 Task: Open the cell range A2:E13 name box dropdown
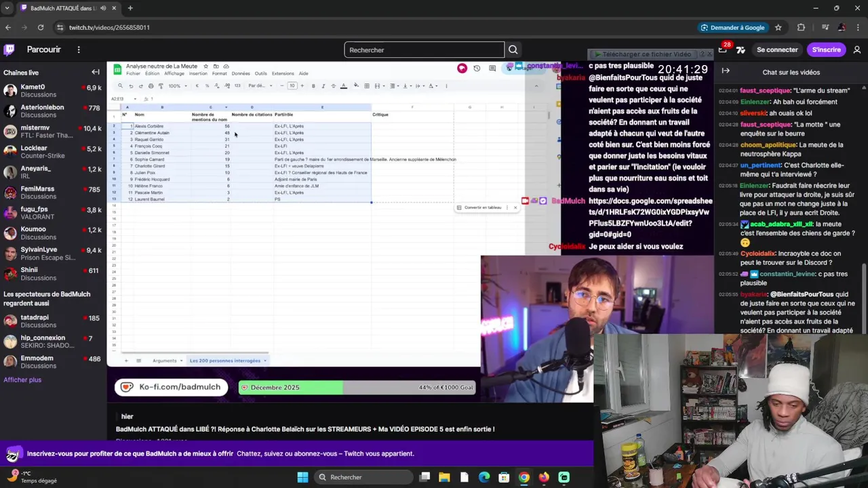pos(135,99)
